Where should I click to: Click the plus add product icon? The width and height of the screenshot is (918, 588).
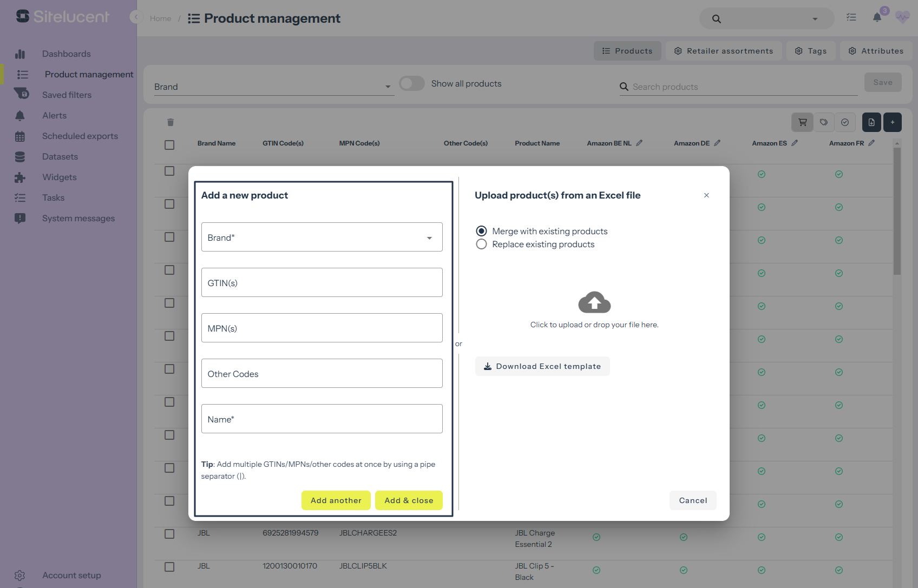click(892, 122)
